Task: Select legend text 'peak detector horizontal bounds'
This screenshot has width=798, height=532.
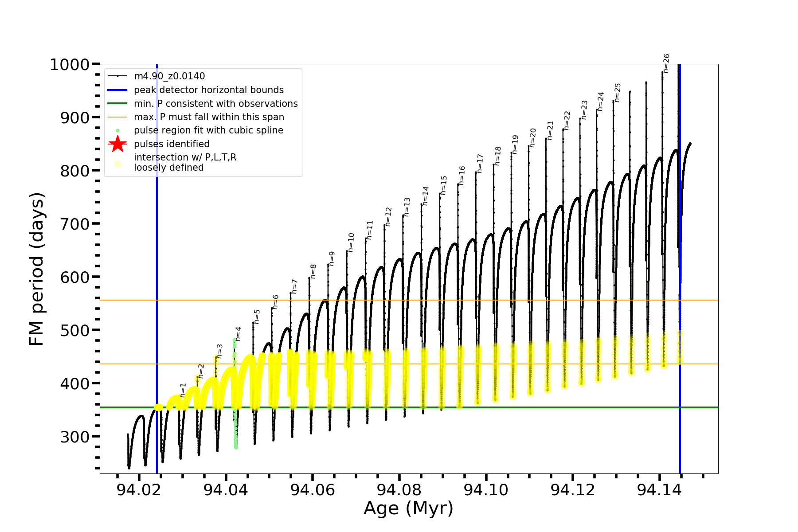Action: click(209, 90)
